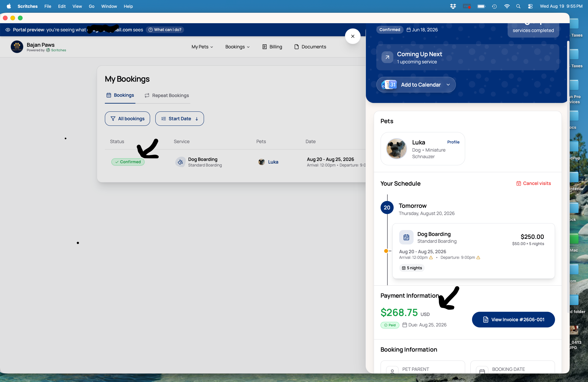Viewport: 588px width, 382px height.
Task: Open Luka's photo in the Pets card
Action: pyautogui.click(x=397, y=149)
